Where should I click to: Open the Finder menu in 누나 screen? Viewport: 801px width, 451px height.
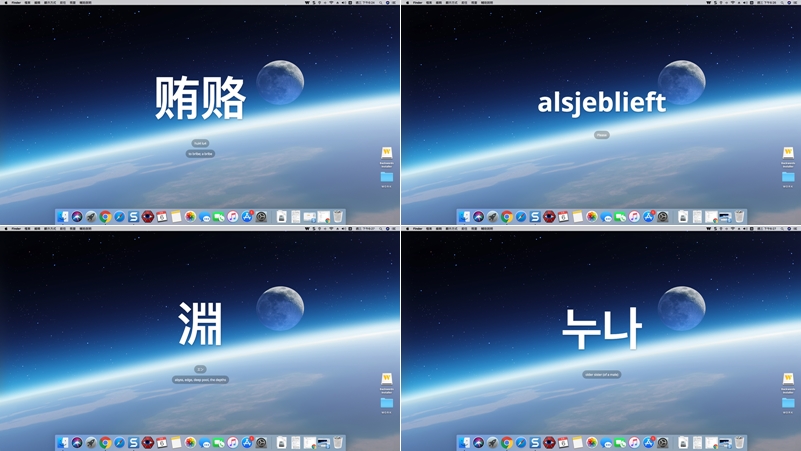(418, 228)
